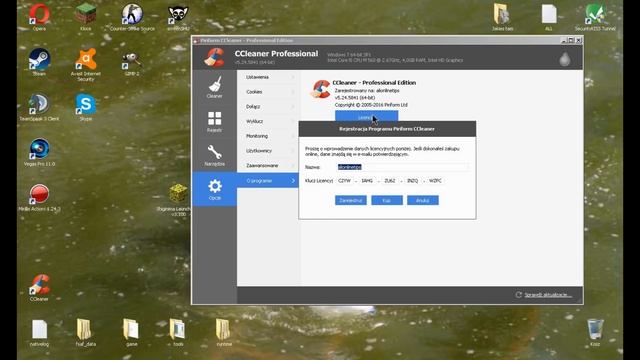Cancel registration with the Anuluj button
The height and width of the screenshot is (360, 640).
coord(422,200)
